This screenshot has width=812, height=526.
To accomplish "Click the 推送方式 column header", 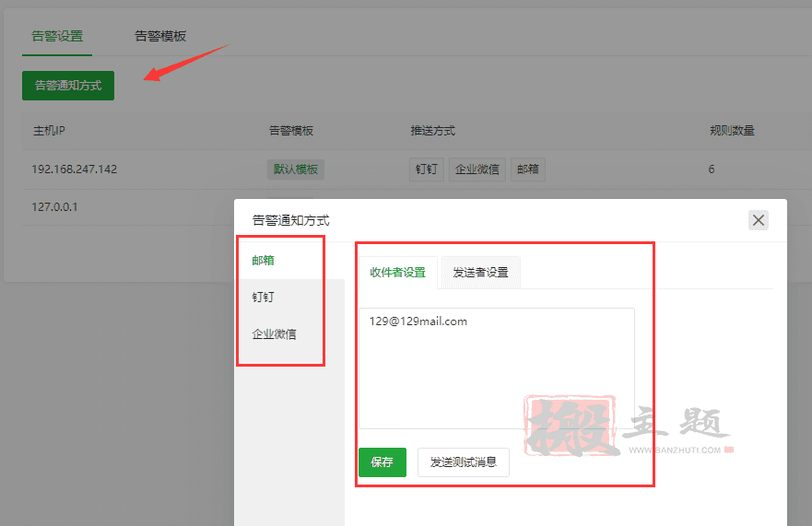I will [433, 131].
